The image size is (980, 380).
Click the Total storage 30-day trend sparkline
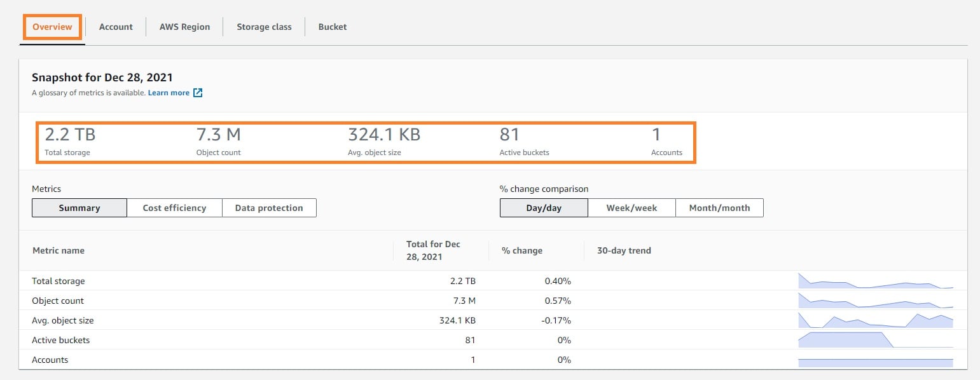click(x=875, y=282)
